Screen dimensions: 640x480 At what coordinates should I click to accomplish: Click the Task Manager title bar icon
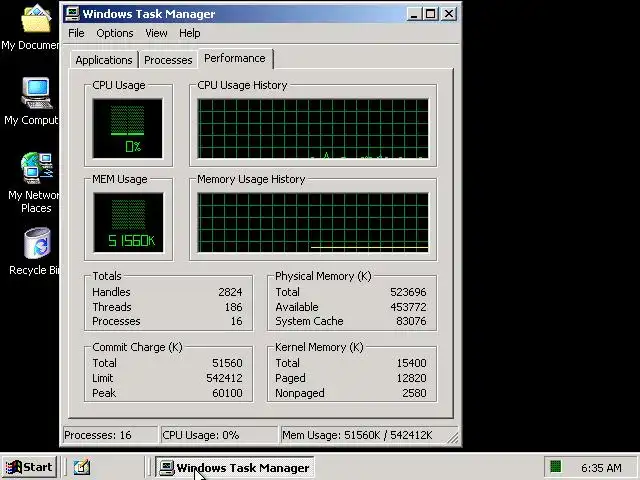(73, 13)
